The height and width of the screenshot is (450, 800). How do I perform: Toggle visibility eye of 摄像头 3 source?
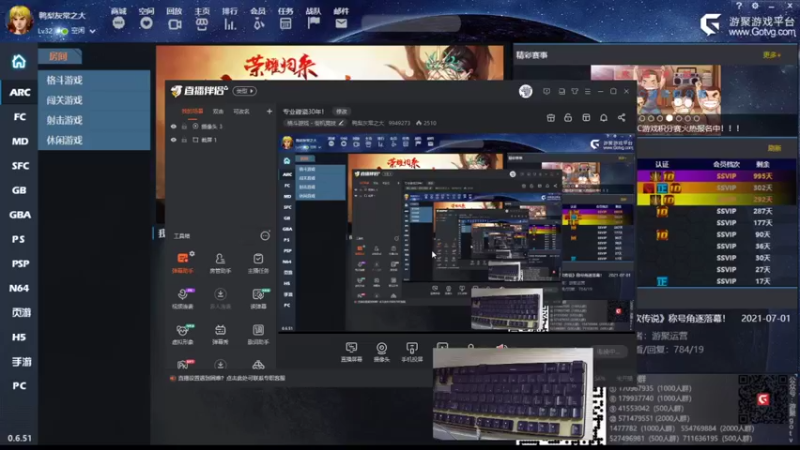tap(173, 127)
